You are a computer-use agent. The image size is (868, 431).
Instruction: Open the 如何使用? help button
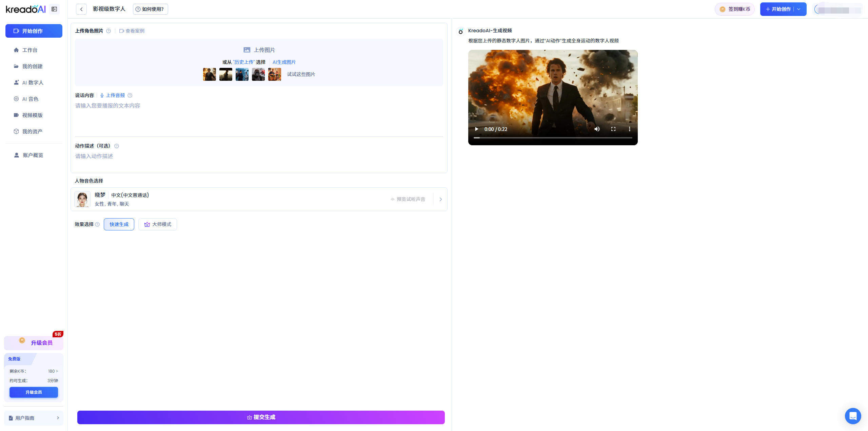click(150, 9)
